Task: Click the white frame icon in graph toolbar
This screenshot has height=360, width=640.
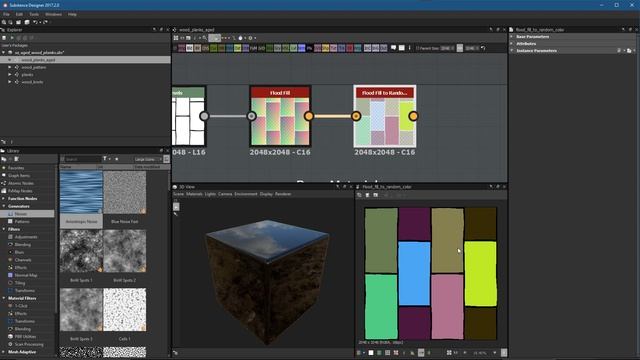Action: click(402, 48)
